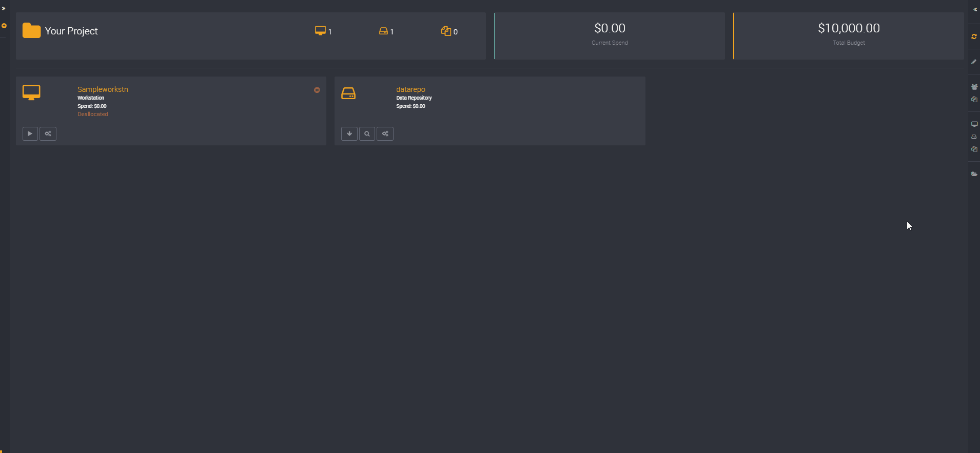Screen dimensions: 980x453
Task: Click the copies count icon showing 0
Action: [x=446, y=31]
